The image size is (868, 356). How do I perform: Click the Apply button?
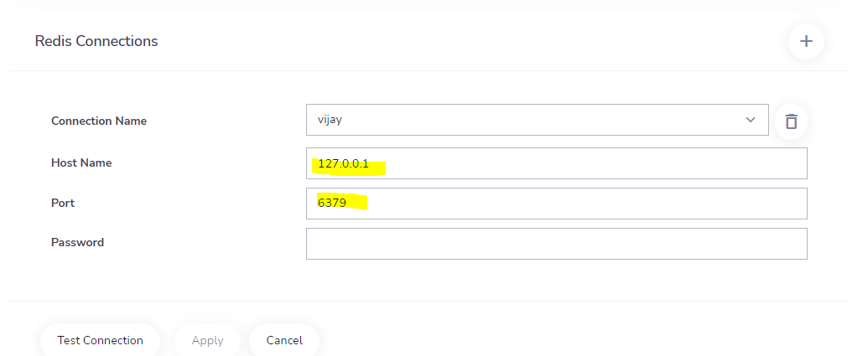208,340
